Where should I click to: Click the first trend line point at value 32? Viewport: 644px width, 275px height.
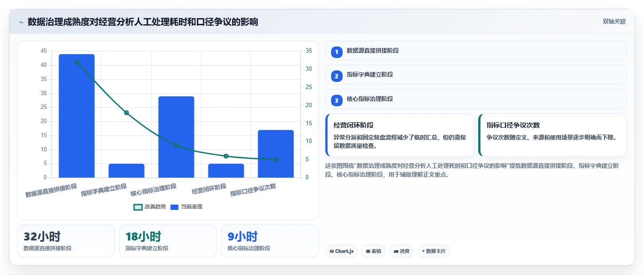coord(77,62)
